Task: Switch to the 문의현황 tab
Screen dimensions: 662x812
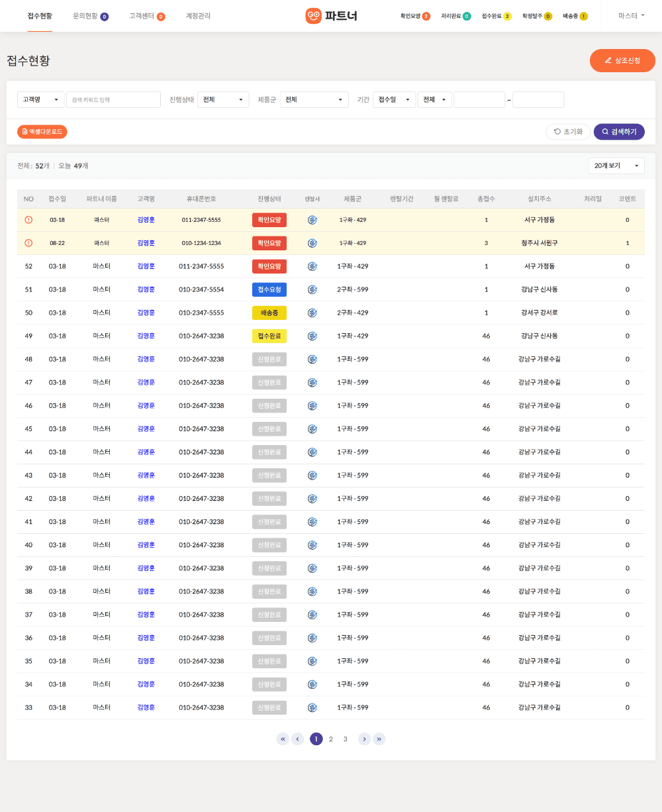Action: pyautogui.click(x=91, y=16)
